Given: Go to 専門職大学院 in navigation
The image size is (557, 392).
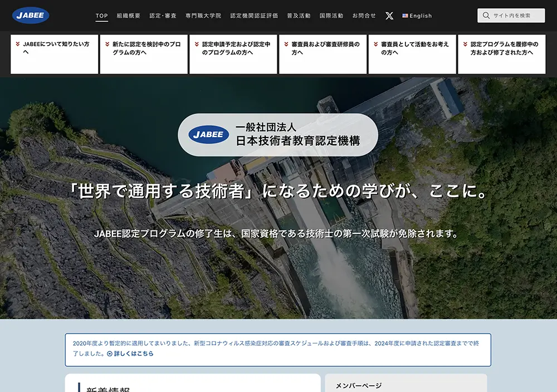Looking at the screenshot, I should (x=203, y=16).
